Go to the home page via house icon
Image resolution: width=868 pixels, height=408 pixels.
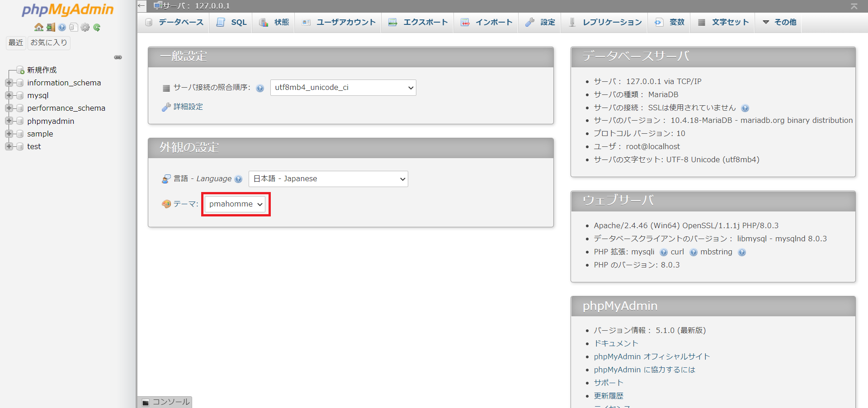(x=39, y=27)
